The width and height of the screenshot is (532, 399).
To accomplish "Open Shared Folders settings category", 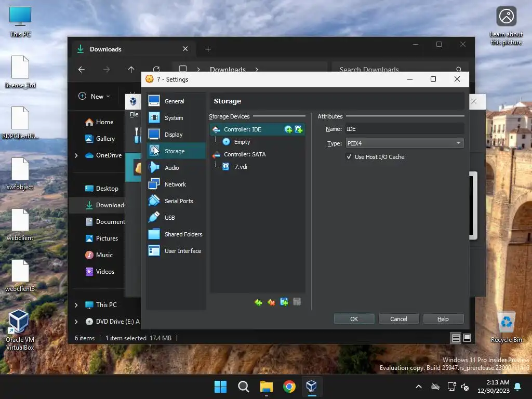I will click(x=176, y=234).
